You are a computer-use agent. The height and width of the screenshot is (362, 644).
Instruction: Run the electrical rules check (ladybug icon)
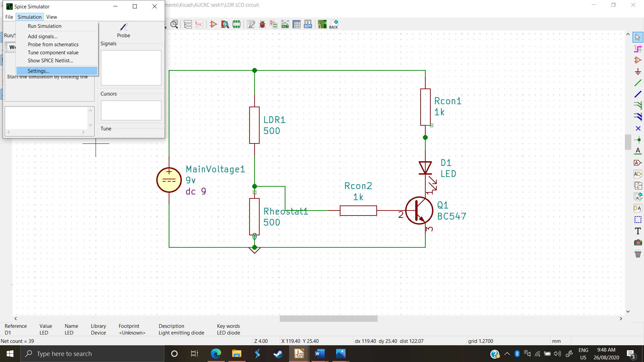[263, 24]
